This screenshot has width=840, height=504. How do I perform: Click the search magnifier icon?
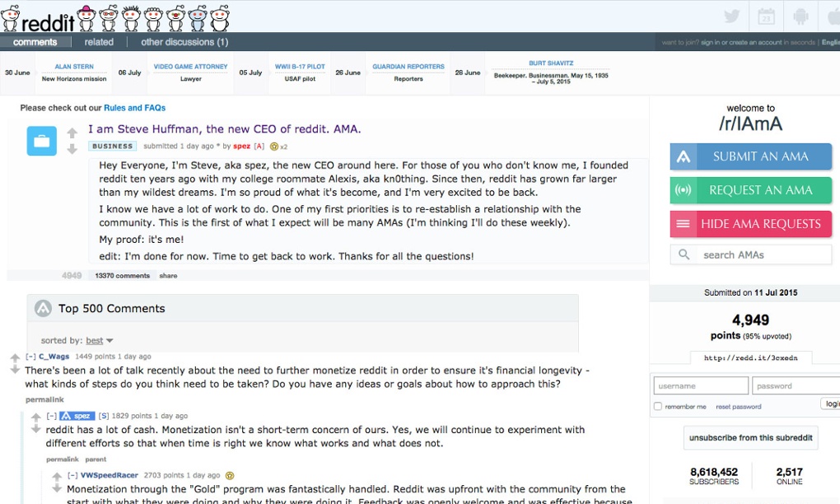(x=684, y=254)
